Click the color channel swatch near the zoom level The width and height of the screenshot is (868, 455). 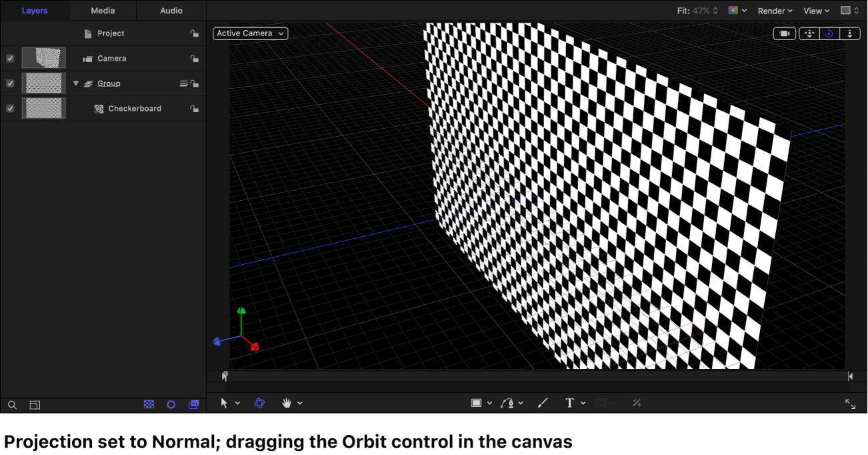(732, 11)
